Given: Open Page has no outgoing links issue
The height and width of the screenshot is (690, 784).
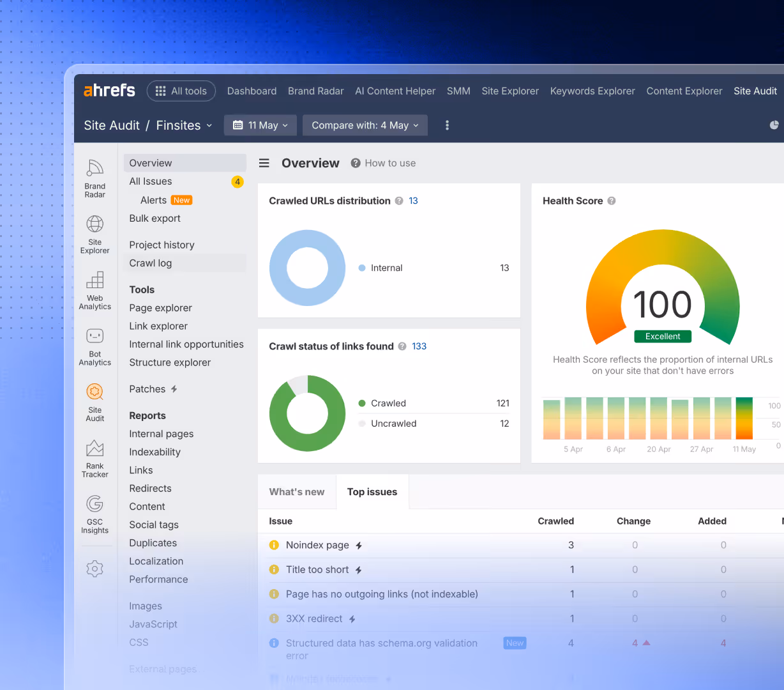Looking at the screenshot, I should coord(382,594).
